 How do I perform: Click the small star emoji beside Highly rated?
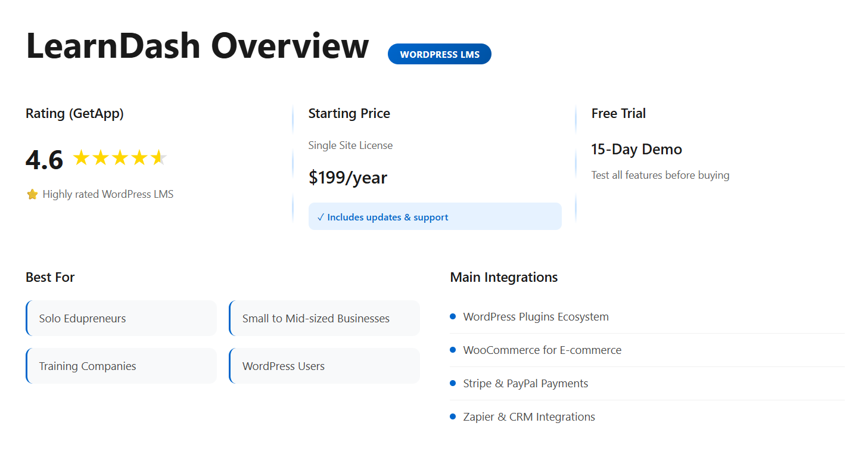[x=32, y=194]
